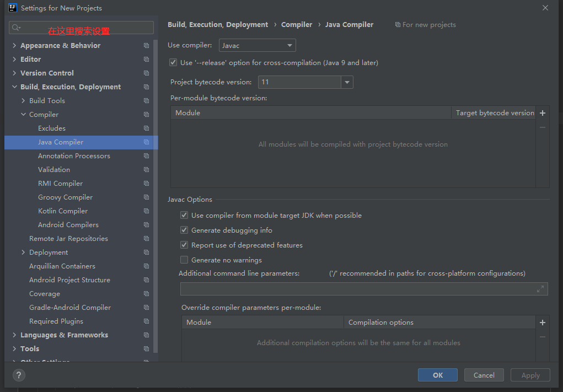Viewport: 563px width, 392px height.
Task: Click additional command line parameters text field
Action: click(x=364, y=289)
